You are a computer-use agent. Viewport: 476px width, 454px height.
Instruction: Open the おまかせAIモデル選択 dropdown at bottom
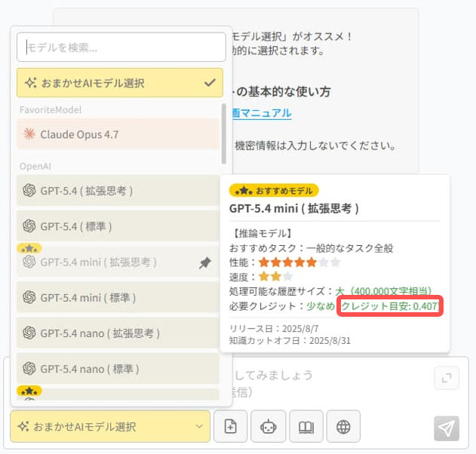coord(110,427)
